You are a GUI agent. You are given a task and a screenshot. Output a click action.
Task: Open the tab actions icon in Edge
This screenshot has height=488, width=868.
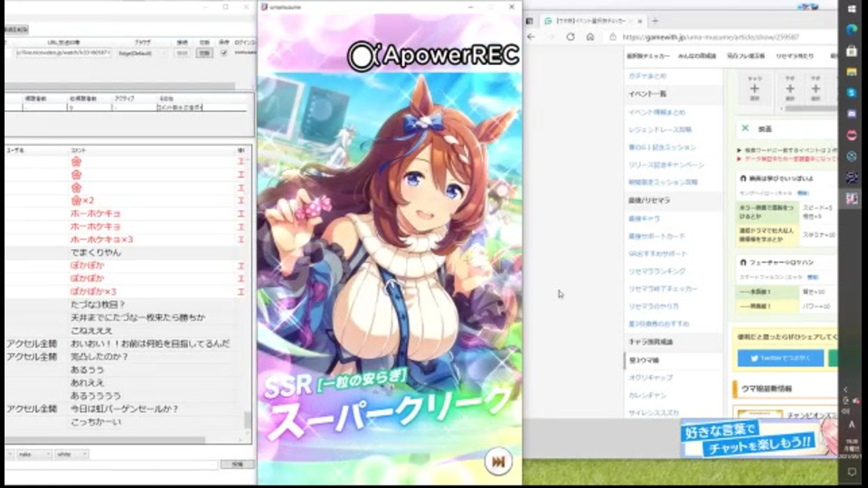coord(529,21)
